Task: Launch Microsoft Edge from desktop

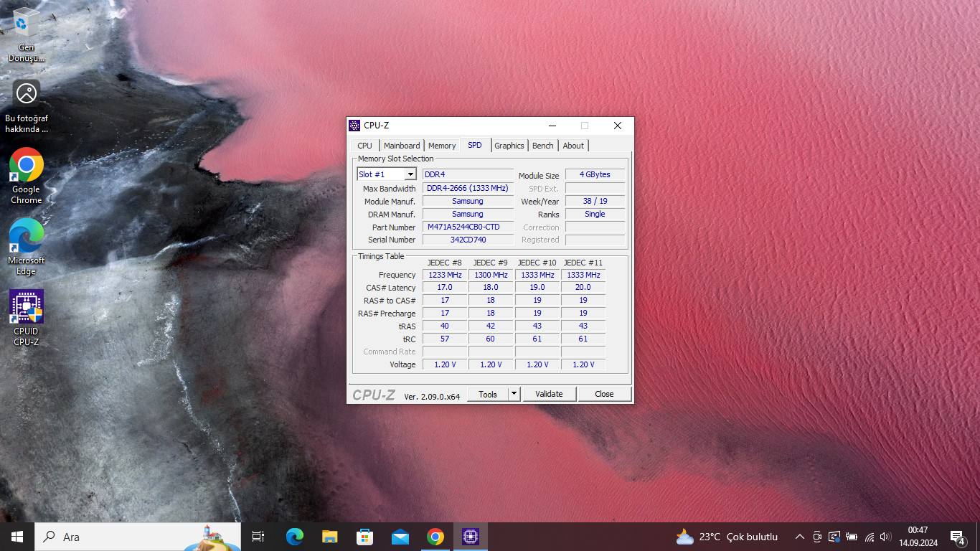Action: pos(27,237)
